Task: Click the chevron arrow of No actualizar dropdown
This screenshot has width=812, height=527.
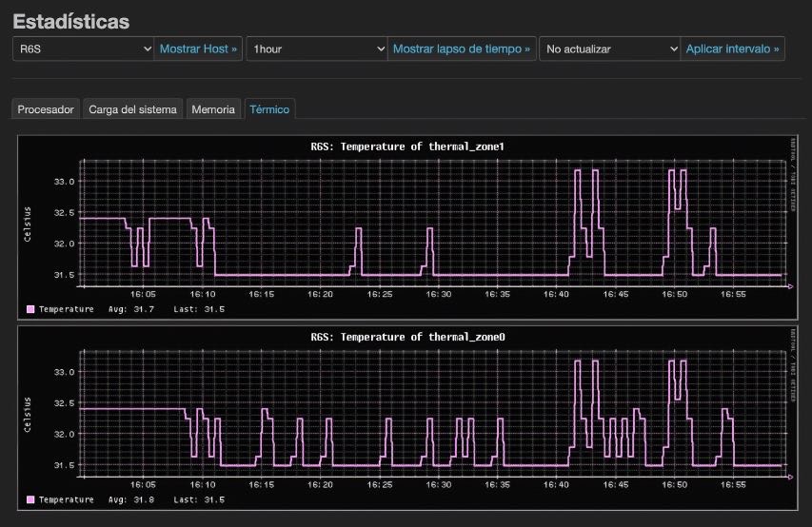Action: point(674,49)
